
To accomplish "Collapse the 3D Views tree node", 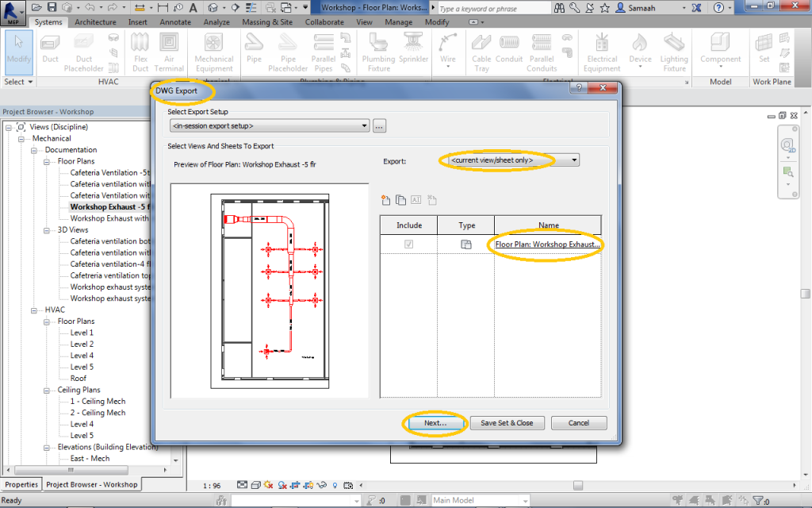I will (x=47, y=230).
